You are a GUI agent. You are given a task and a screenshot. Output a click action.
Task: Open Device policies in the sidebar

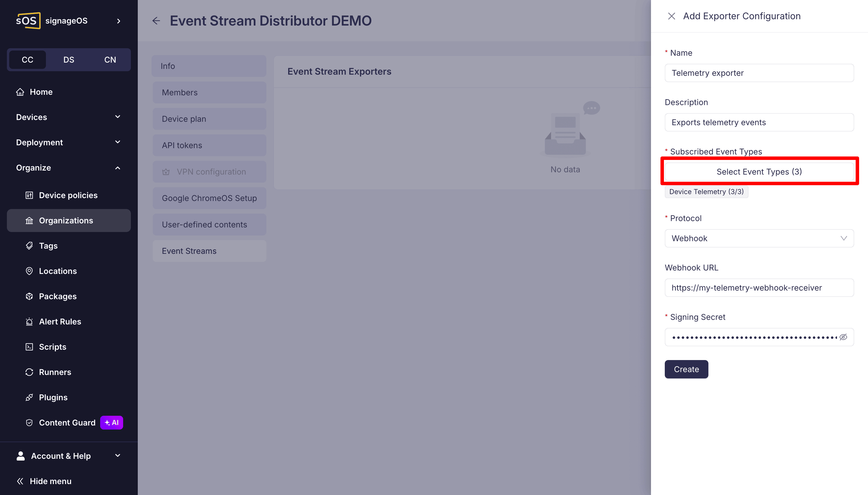click(69, 195)
